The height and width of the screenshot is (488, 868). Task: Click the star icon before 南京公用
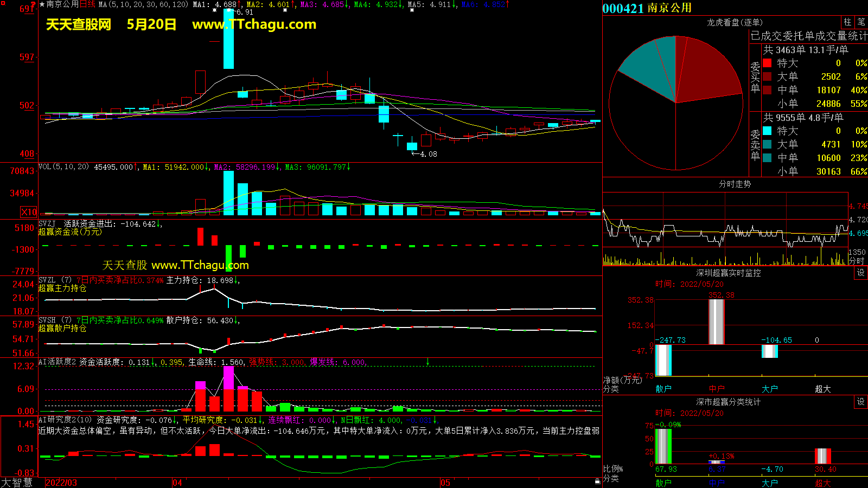42,4
